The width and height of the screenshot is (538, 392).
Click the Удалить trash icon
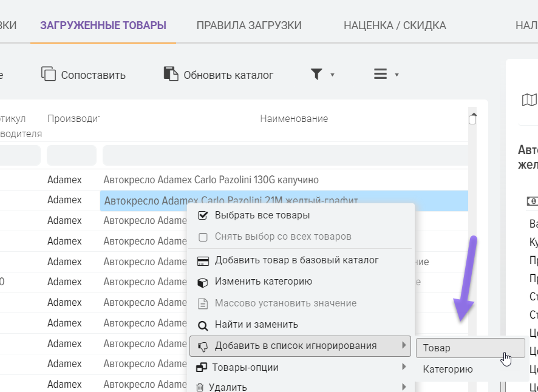200,387
